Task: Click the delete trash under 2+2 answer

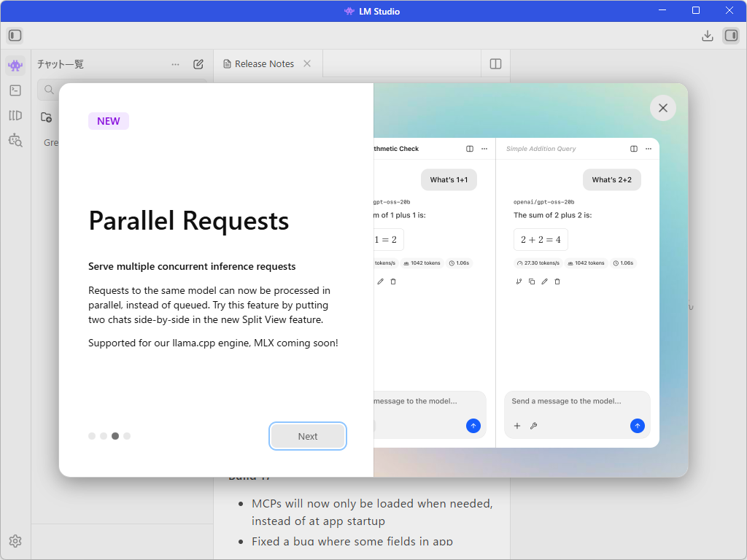Action: pyautogui.click(x=557, y=281)
